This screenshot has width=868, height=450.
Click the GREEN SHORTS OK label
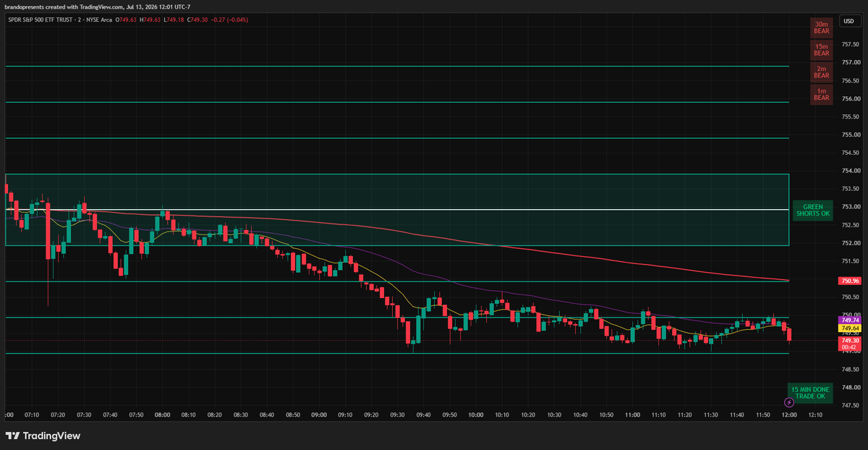[x=813, y=210]
